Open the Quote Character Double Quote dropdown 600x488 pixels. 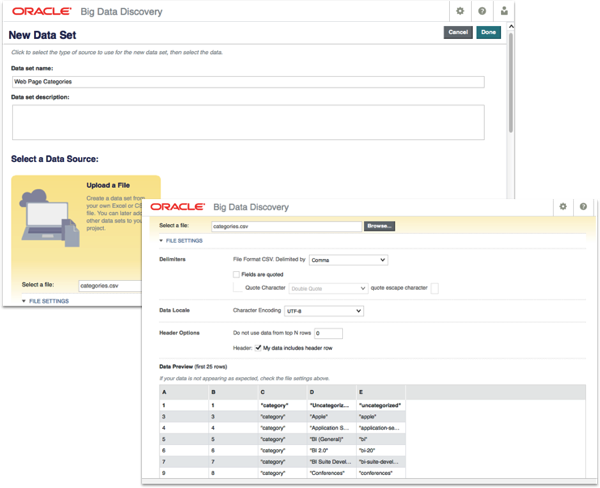coord(328,289)
